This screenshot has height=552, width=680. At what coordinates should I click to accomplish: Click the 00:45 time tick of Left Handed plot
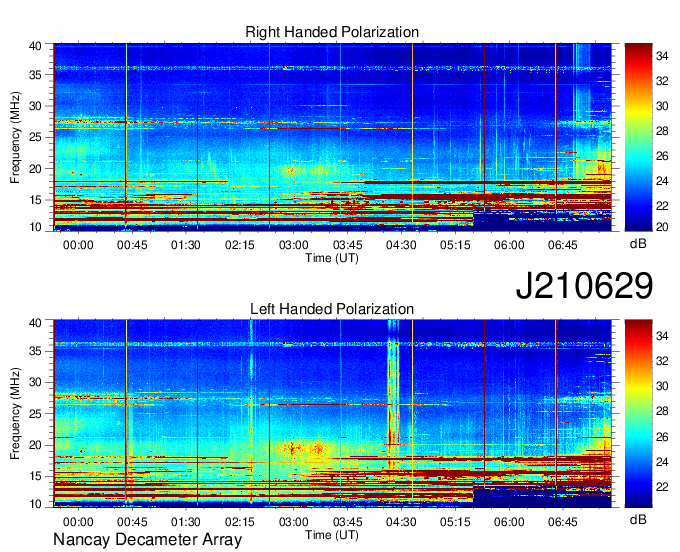tap(132, 522)
